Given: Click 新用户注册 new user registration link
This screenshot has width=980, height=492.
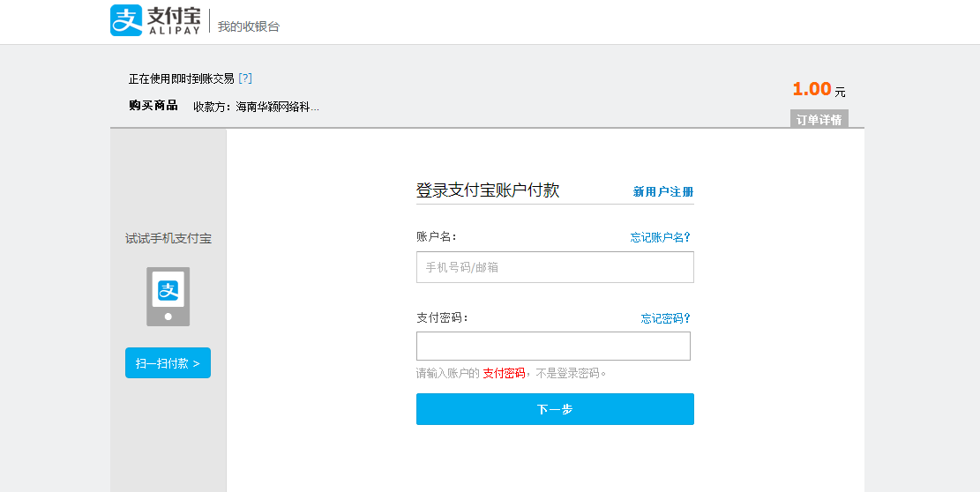Looking at the screenshot, I should point(663,191).
